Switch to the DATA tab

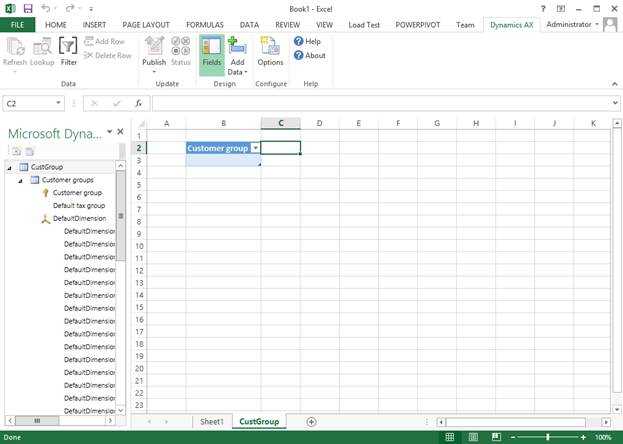(x=249, y=25)
